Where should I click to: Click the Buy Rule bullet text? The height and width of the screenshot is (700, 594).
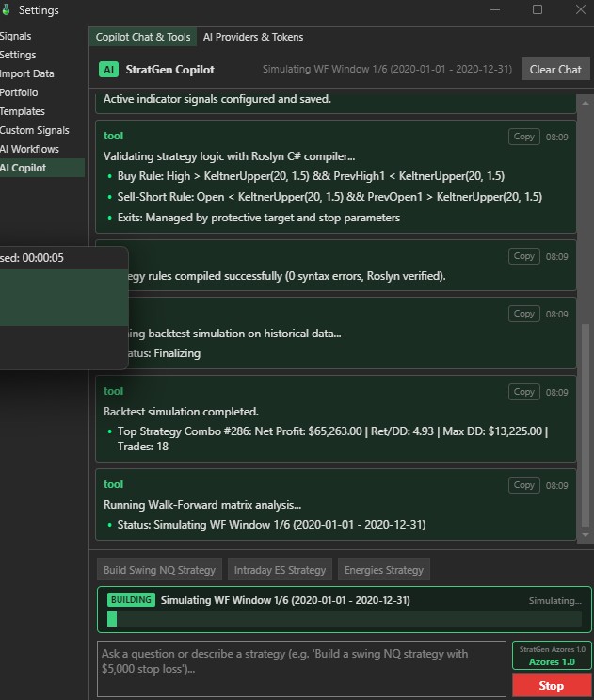point(311,176)
